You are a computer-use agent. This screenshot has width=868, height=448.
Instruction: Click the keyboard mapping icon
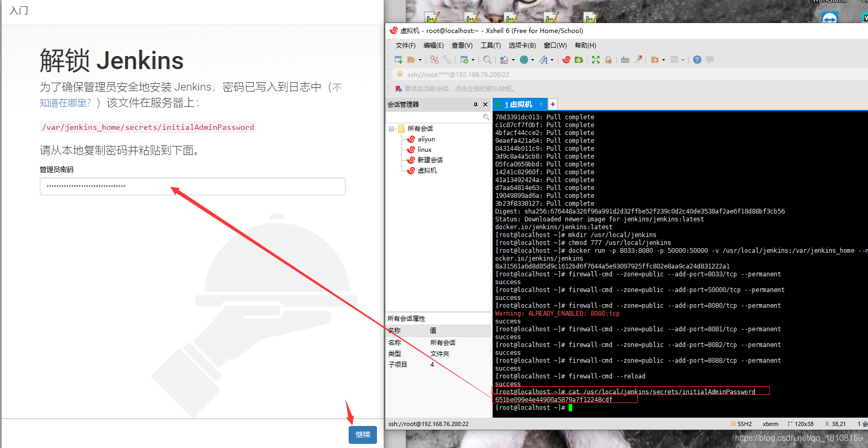point(625,60)
